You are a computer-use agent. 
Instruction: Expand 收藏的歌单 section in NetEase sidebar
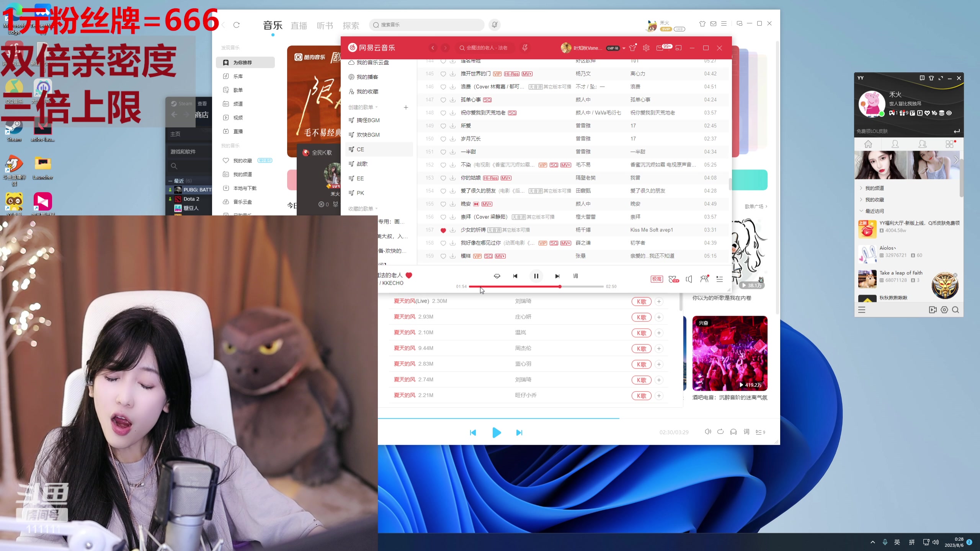pos(361,209)
